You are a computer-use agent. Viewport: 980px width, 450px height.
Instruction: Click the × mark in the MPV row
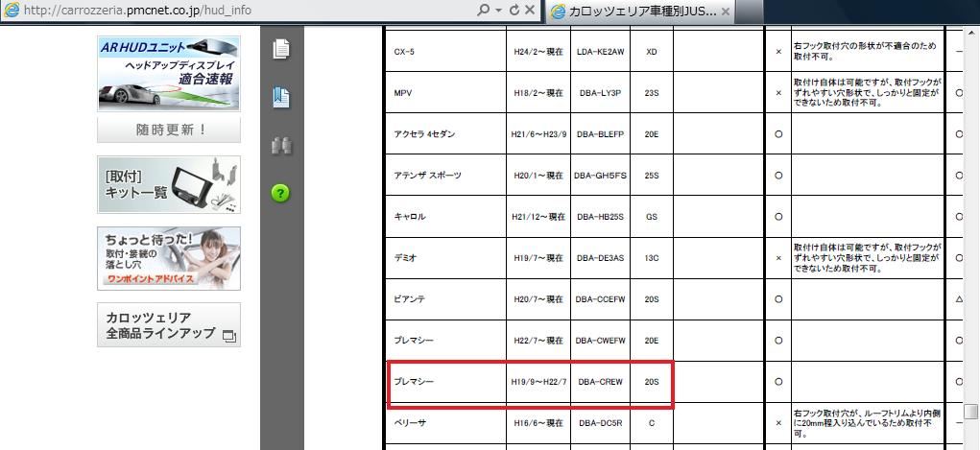[x=778, y=92]
